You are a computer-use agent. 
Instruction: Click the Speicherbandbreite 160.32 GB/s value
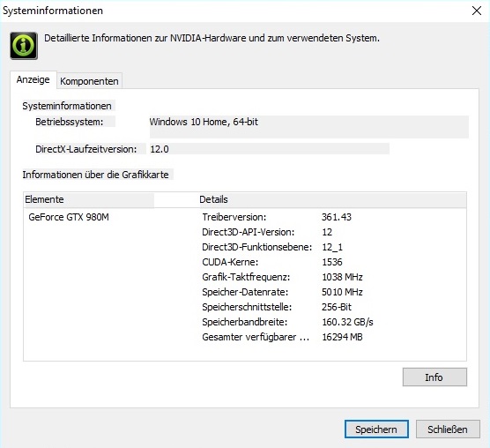(347, 322)
